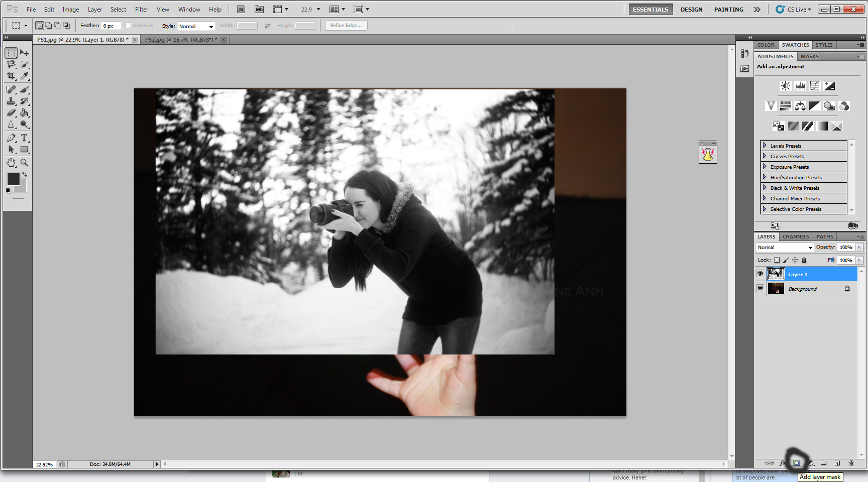This screenshot has width=868, height=482.
Task: Select the Pen tool
Action: (x=11, y=138)
